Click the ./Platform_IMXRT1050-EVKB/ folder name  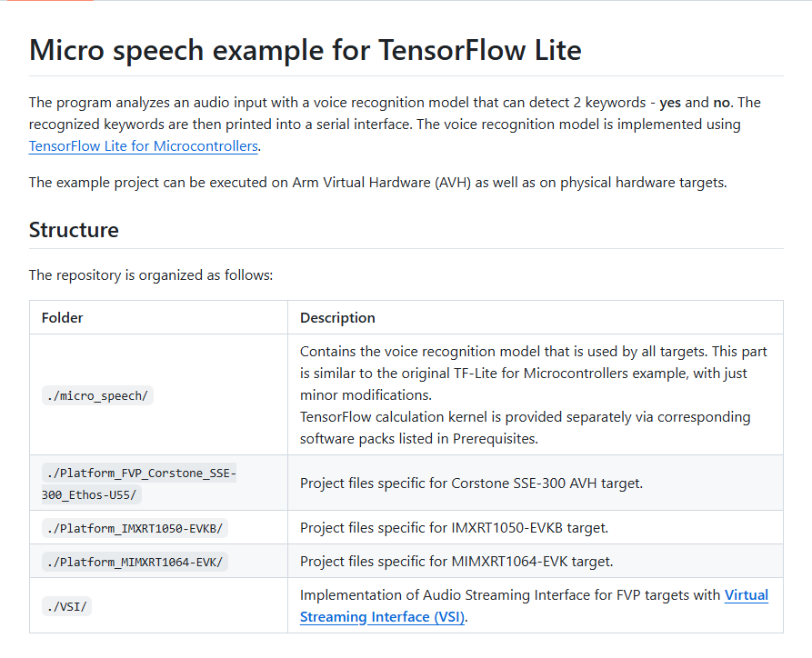[x=133, y=528]
